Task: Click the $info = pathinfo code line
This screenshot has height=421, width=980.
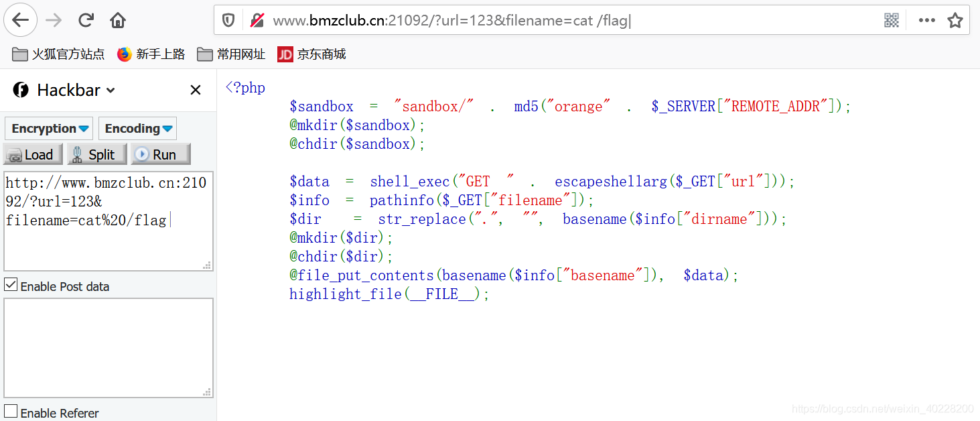Action: tap(441, 200)
